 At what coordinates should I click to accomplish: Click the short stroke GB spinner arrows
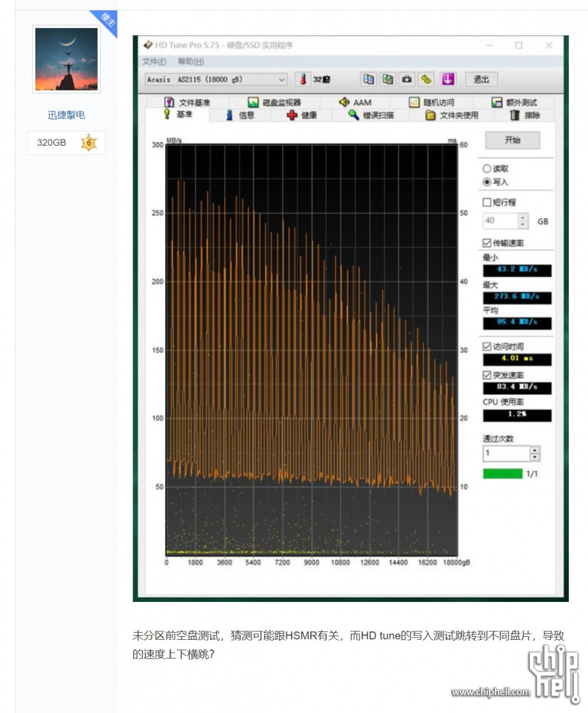tap(523, 220)
